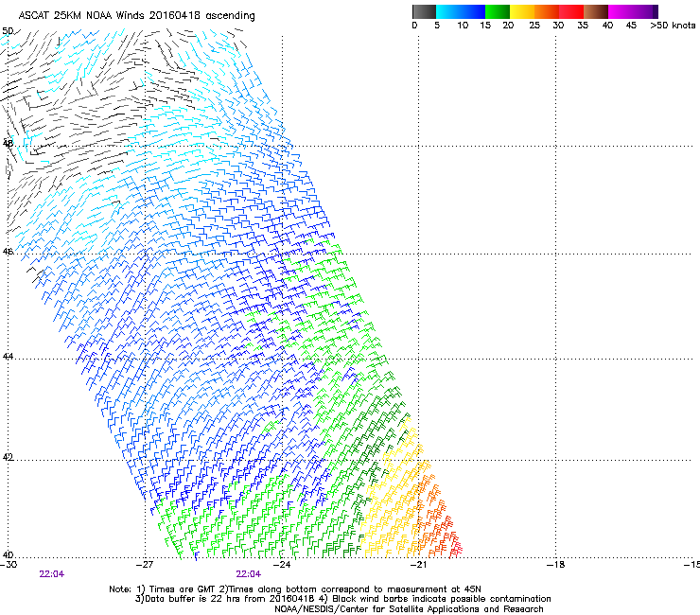Click the latitude label '46'

pyautogui.click(x=8, y=252)
